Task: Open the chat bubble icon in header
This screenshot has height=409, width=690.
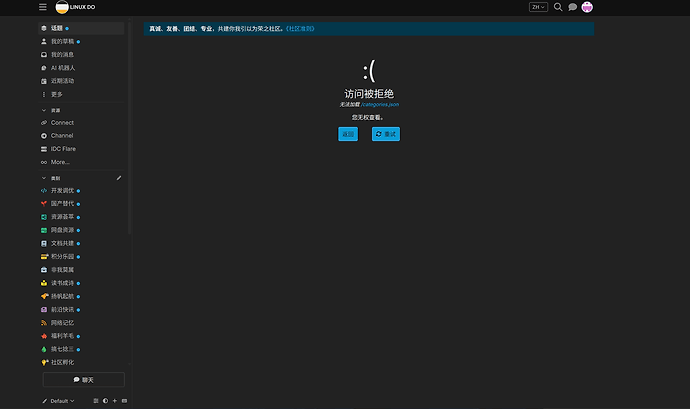Action: [573, 7]
